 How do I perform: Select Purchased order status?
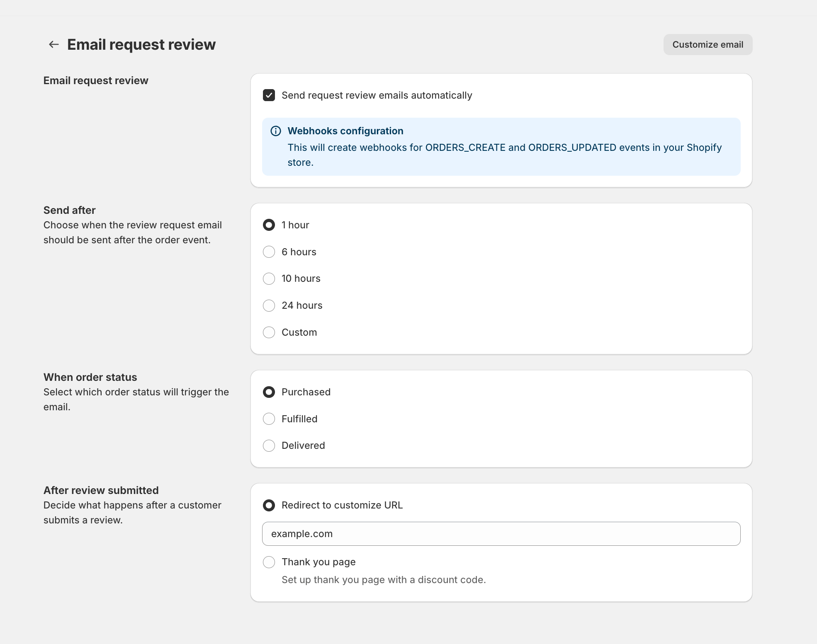[269, 392]
